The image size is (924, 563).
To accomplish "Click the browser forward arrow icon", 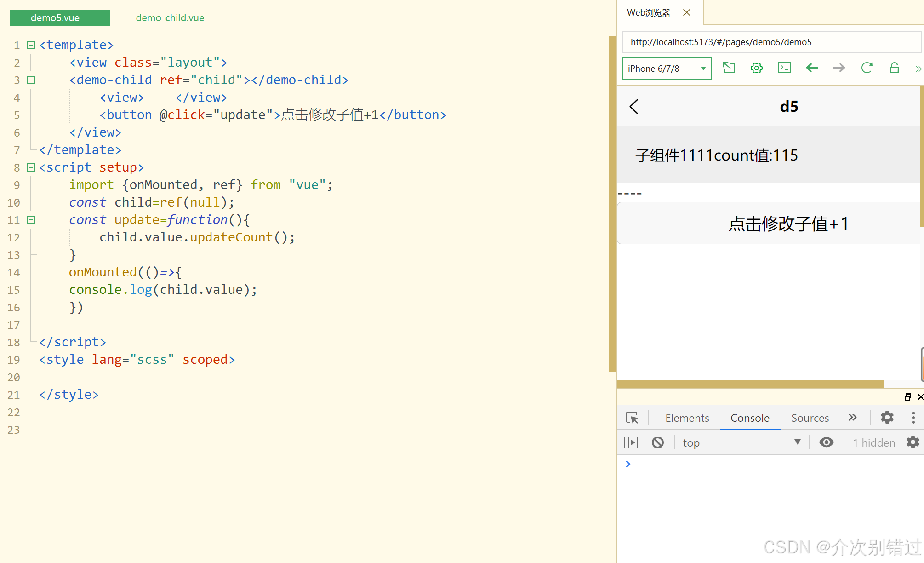I will (839, 68).
